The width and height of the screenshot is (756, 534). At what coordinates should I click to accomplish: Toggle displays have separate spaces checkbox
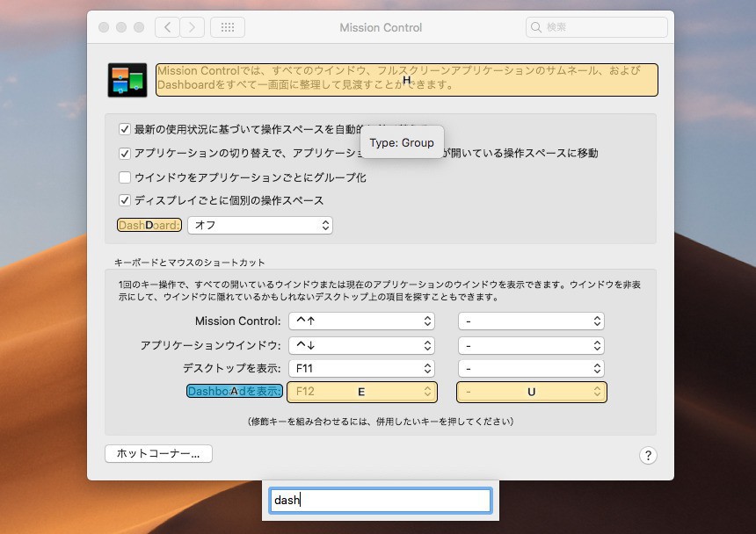125,200
